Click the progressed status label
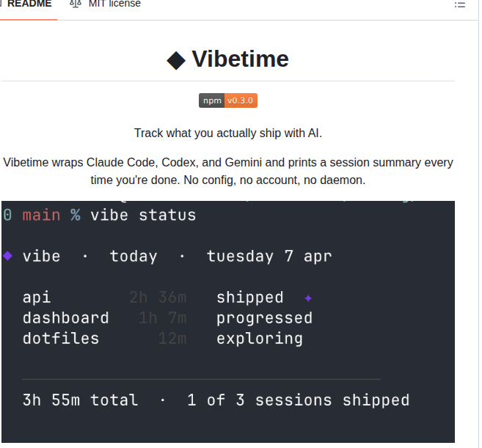 (265, 318)
